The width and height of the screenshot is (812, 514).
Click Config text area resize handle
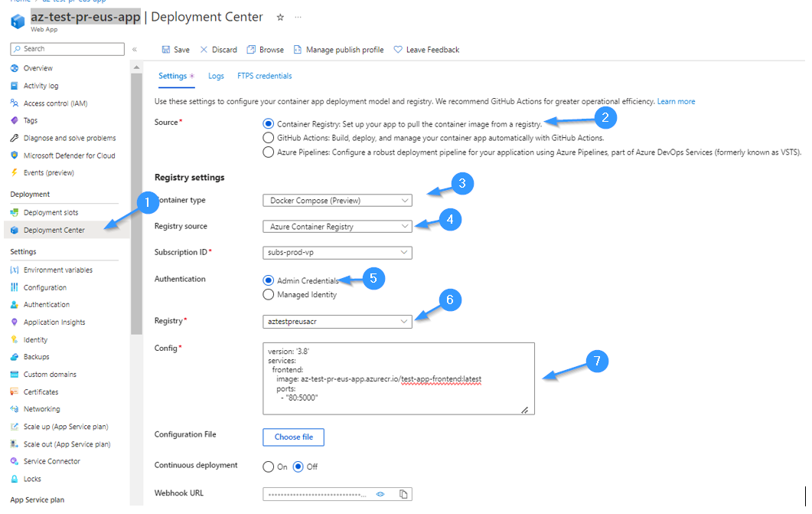pyautogui.click(x=524, y=410)
